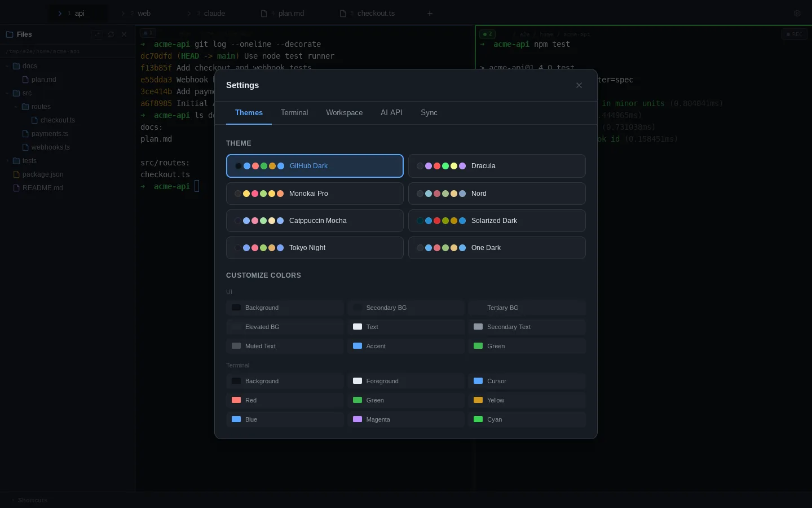Click the collapse button in the Files header
Viewport: 812px width, 508px height.
tap(97, 34)
